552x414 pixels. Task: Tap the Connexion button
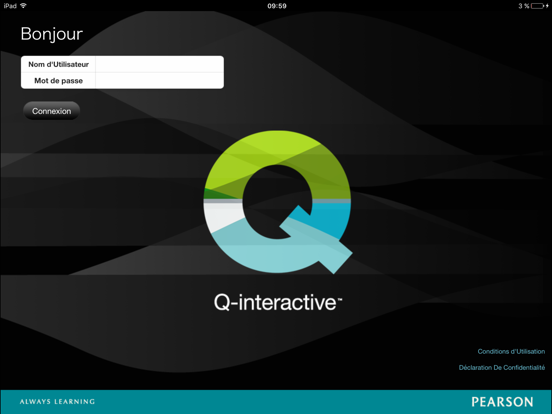(51, 111)
